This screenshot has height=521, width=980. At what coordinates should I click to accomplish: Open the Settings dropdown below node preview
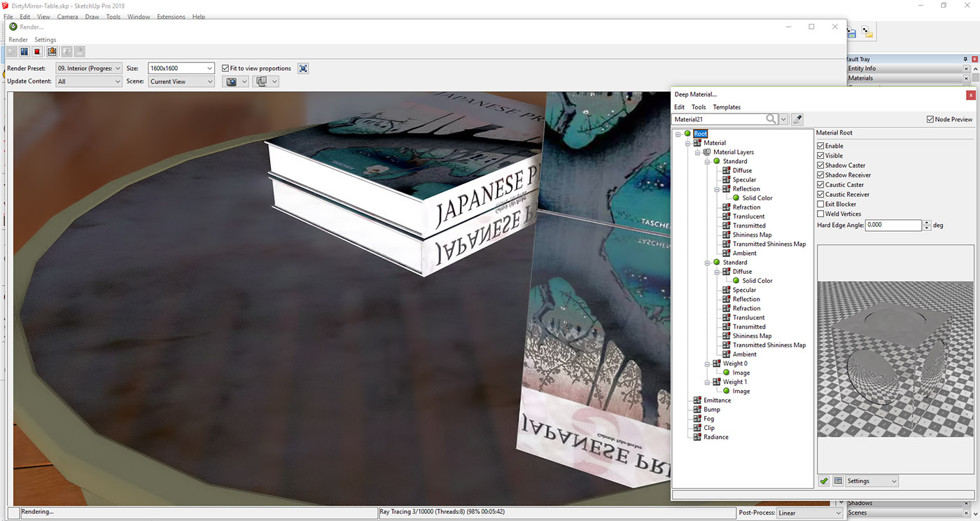point(871,481)
